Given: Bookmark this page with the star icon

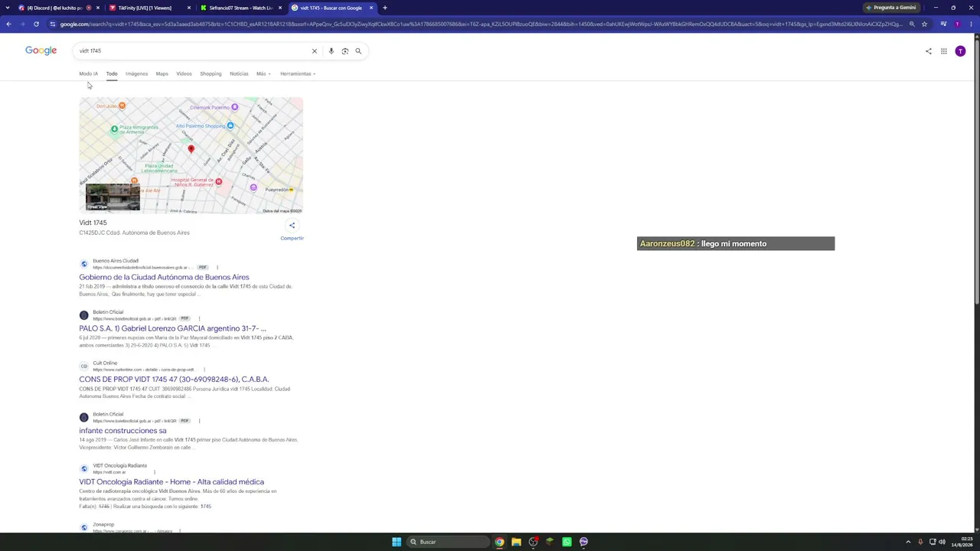Looking at the screenshot, I should 925,24.
